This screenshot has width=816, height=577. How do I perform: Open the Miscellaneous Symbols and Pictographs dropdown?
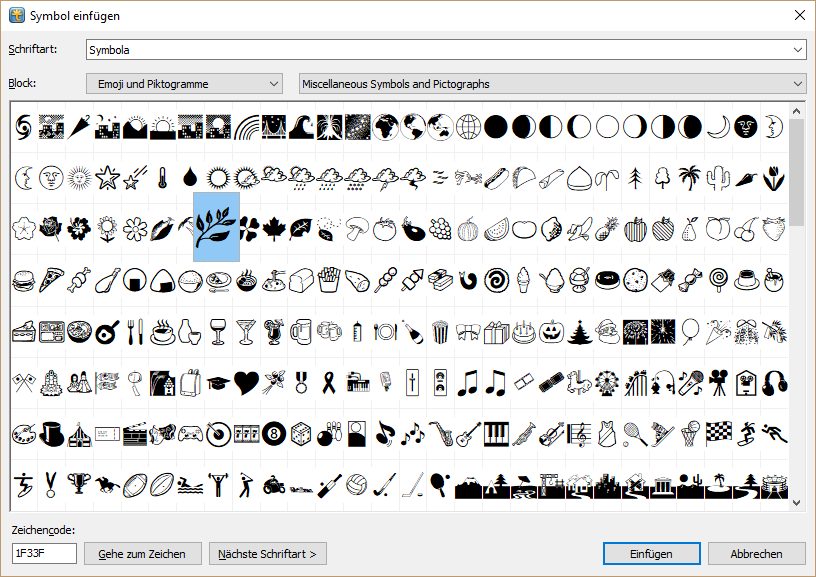553,84
